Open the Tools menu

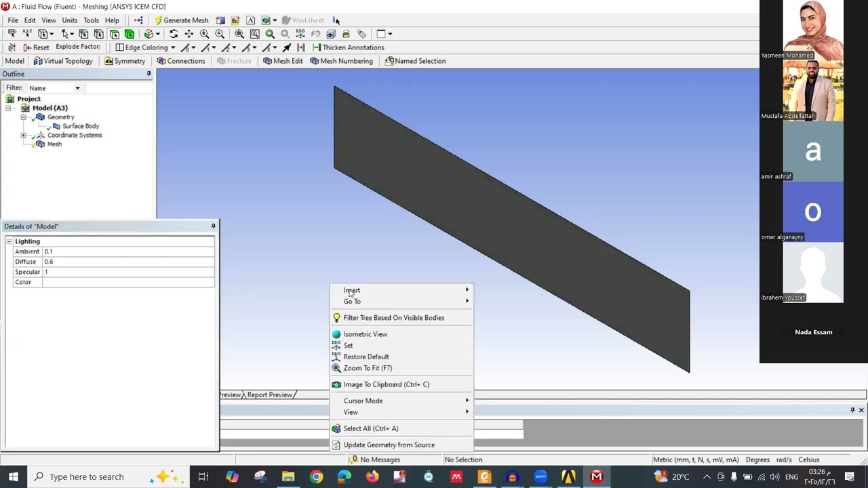[x=91, y=20]
